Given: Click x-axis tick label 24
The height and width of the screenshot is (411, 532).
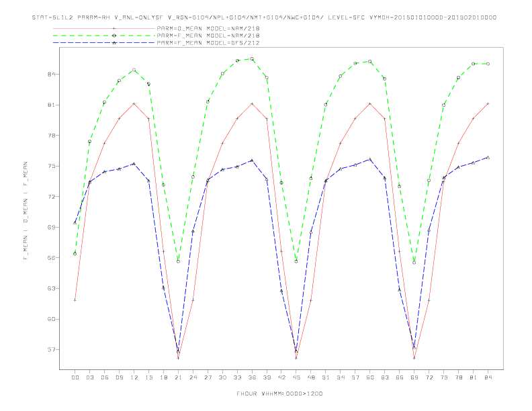Looking at the screenshot, I should [x=193, y=377].
